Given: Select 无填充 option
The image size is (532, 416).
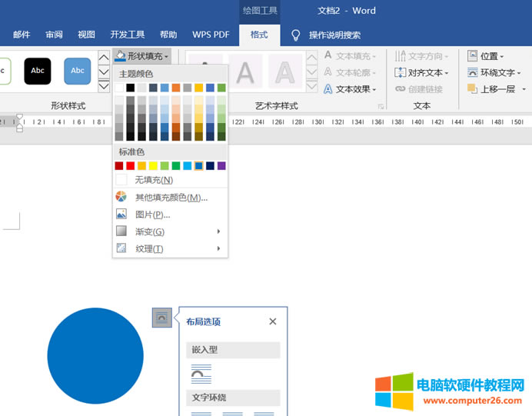Looking at the screenshot, I should pyautogui.click(x=154, y=180).
